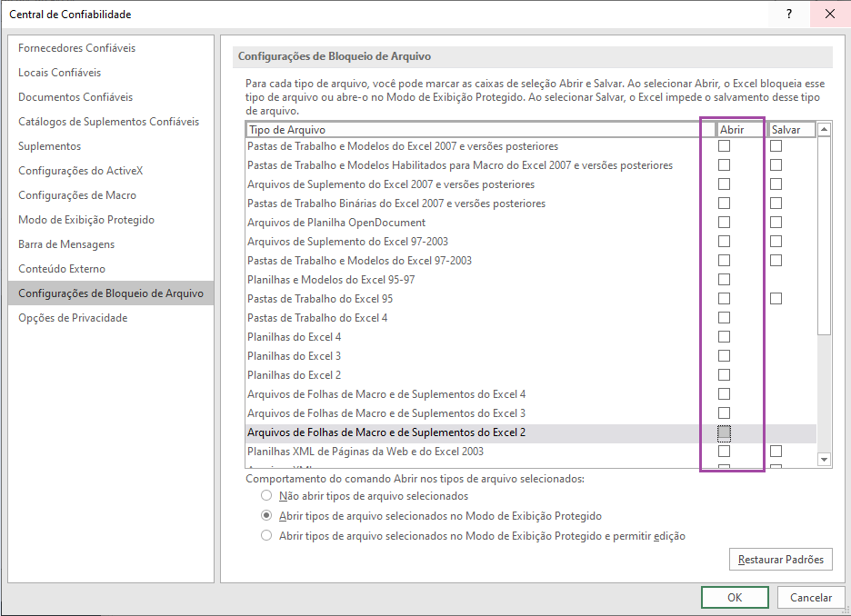Check Abrir for Planilhas XML de Páginas da Web

coord(724,452)
